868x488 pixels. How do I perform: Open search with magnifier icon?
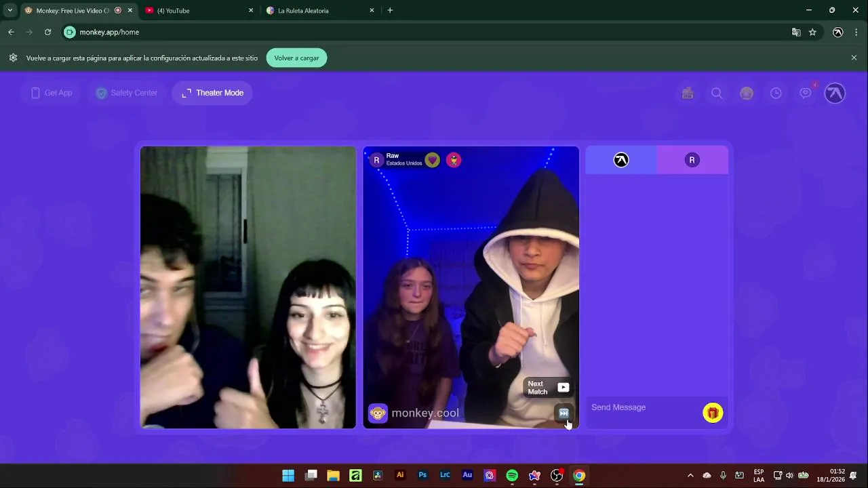(x=717, y=94)
